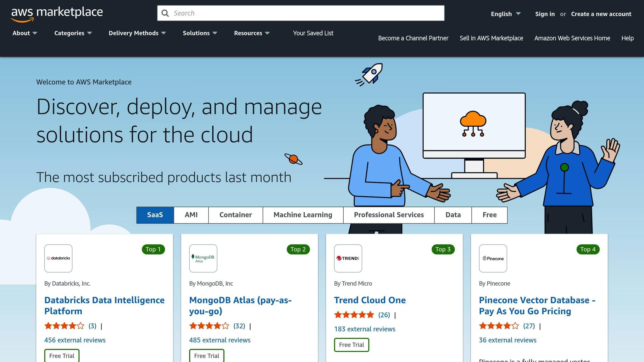Open Trend Cloud One listing
The height and width of the screenshot is (362, 644).
coord(370,300)
